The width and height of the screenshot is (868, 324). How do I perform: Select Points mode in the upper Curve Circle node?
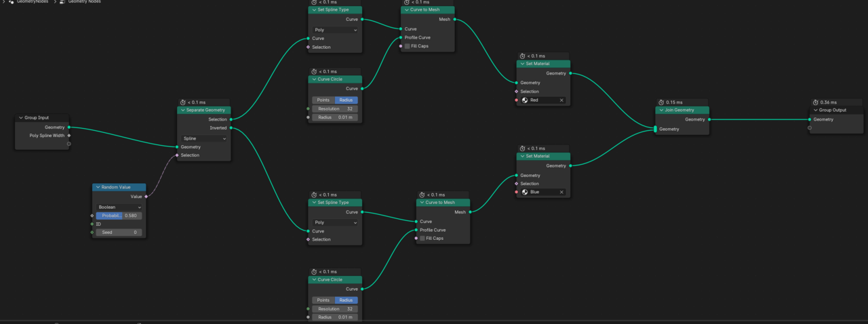[323, 100]
